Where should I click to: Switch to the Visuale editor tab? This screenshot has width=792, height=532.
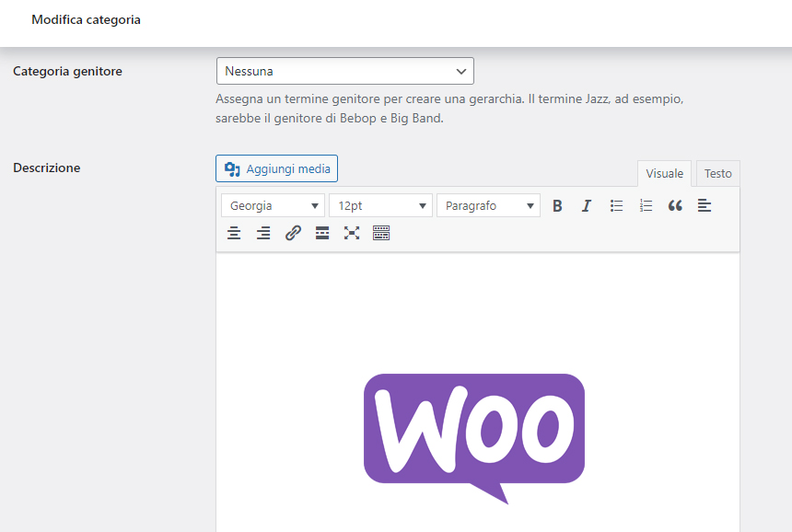664,174
